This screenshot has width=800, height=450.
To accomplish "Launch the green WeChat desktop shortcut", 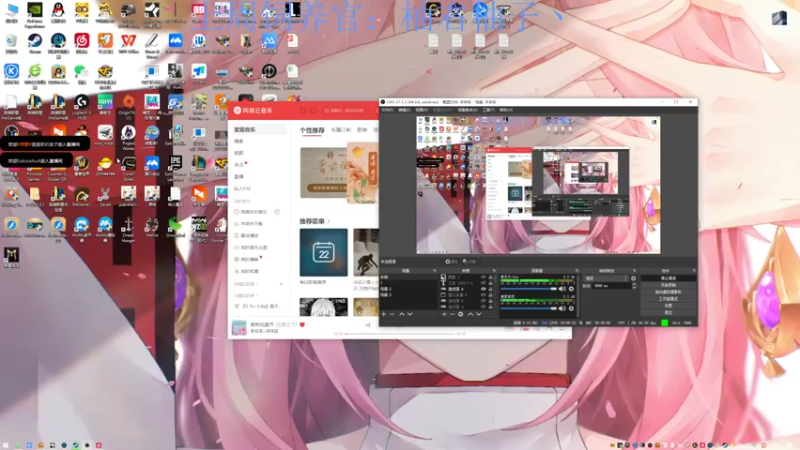I will [82, 73].
